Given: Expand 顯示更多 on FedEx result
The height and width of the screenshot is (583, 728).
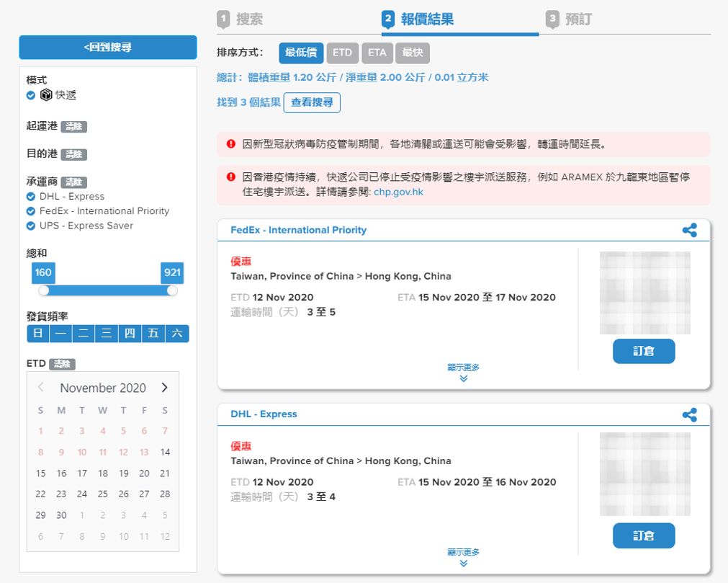Looking at the screenshot, I should pyautogui.click(x=463, y=373).
